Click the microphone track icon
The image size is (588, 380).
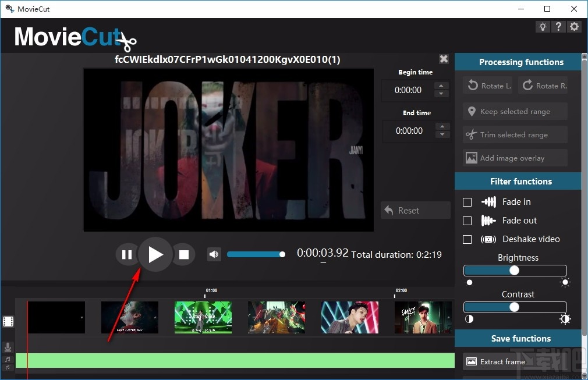8,347
